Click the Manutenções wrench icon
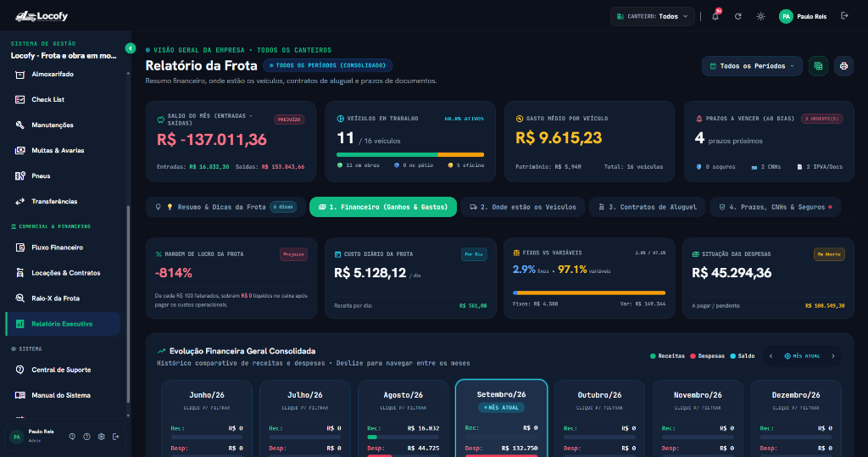The image size is (868, 457). (x=20, y=125)
